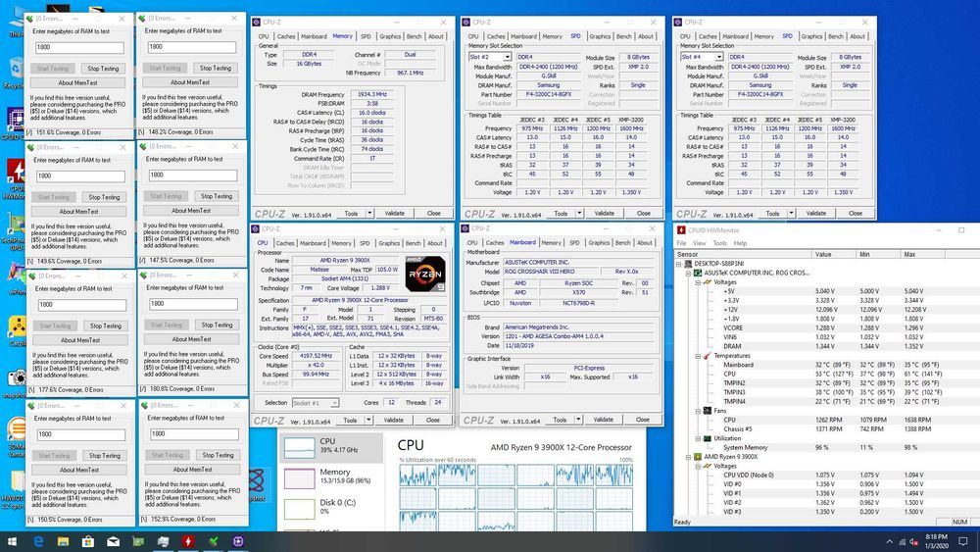The width and height of the screenshot is (980, 552).
Task: Open the Help menu in HWMonitor
Action: click(740, 243)
